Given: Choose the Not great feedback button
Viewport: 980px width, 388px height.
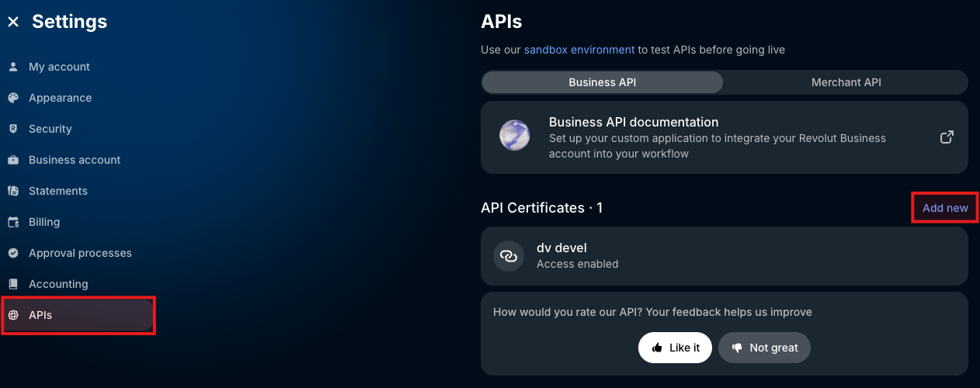Looking at the screenshot, I should [764, 348].
